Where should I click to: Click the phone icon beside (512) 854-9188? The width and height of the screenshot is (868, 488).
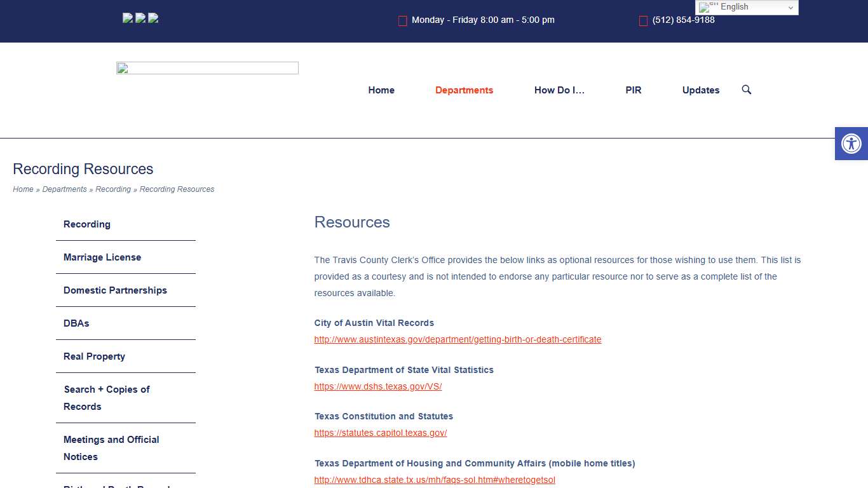tap(642, 21)
